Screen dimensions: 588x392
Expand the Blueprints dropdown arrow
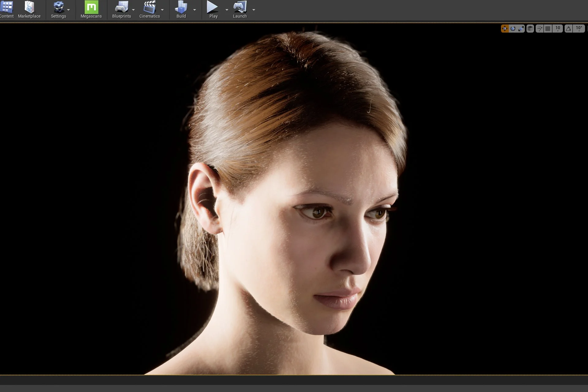[133, 10]
